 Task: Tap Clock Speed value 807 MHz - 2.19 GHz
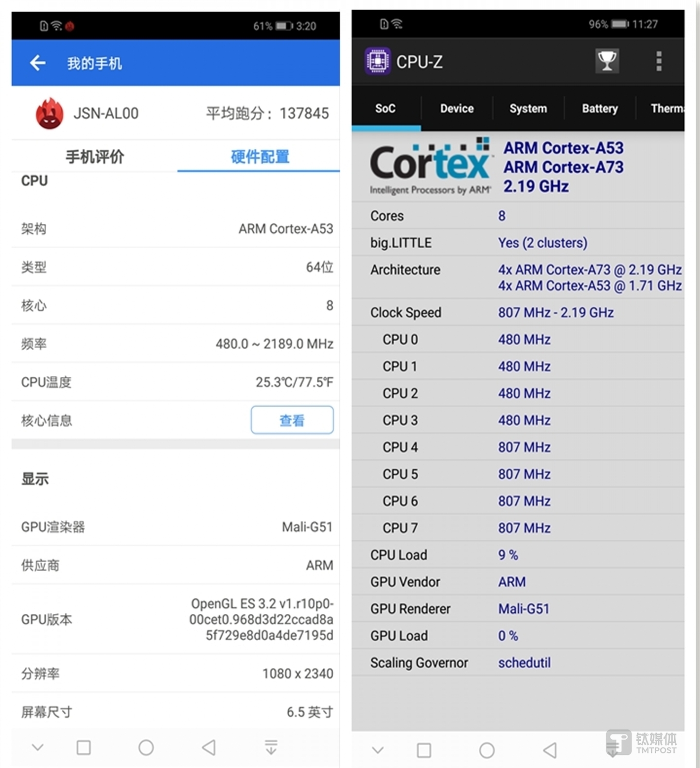click(x=556, y=312)
